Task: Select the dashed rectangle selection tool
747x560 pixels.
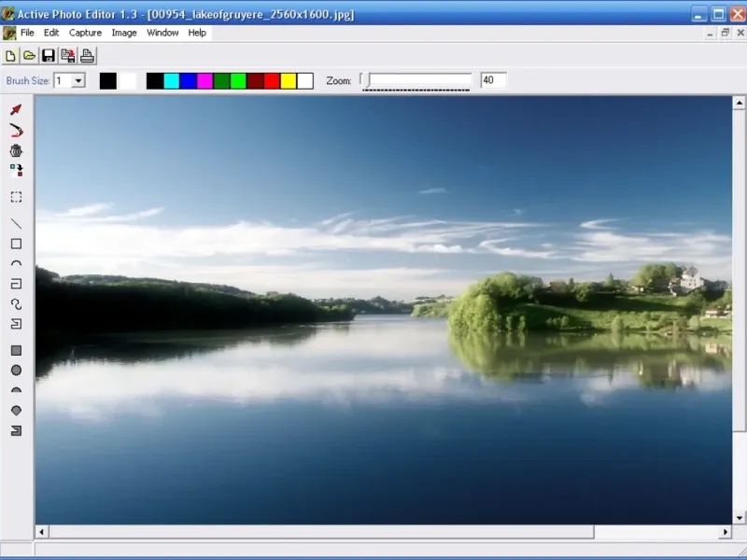Action: point(16,197)
